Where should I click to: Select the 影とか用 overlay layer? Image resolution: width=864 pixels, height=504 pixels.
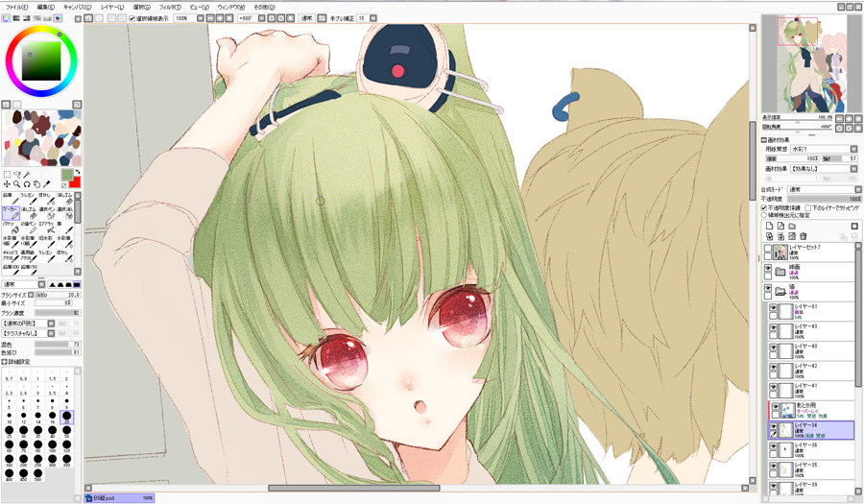coord(810,410)
